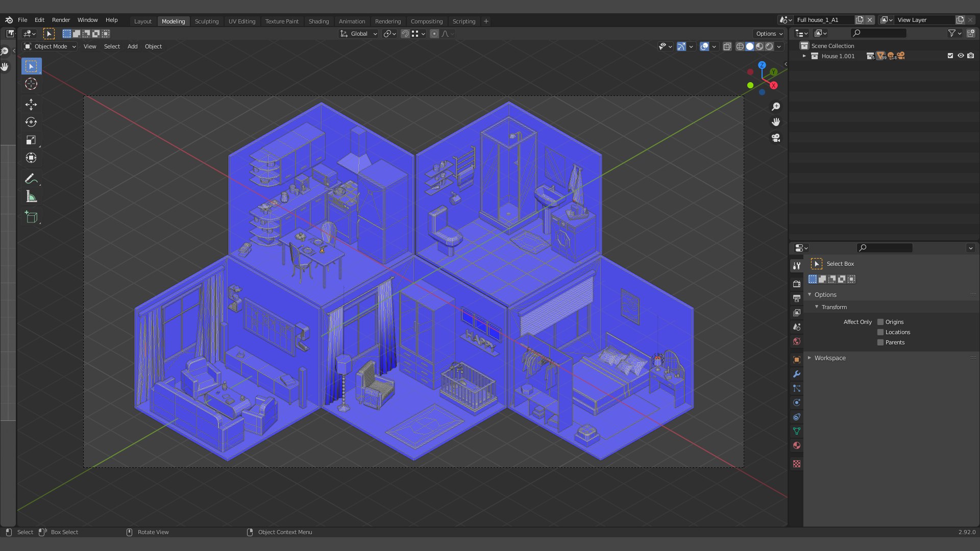
Task: Open the Render menu
Action: click(x=61, y=20)
